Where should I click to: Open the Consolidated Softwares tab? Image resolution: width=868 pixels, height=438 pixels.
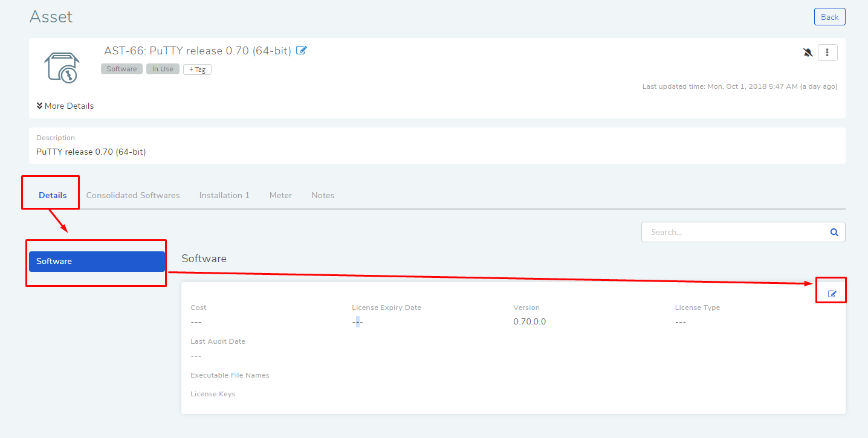click(133, 195)
